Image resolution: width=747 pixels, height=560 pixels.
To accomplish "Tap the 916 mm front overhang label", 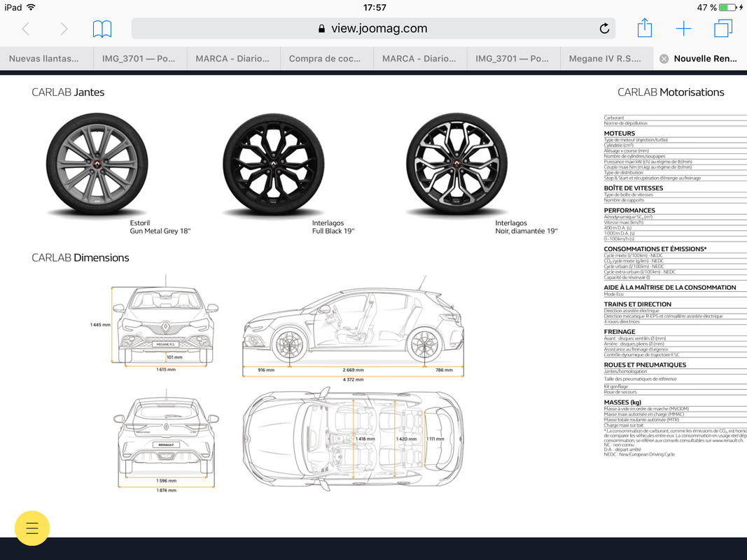I will [266, 370].
